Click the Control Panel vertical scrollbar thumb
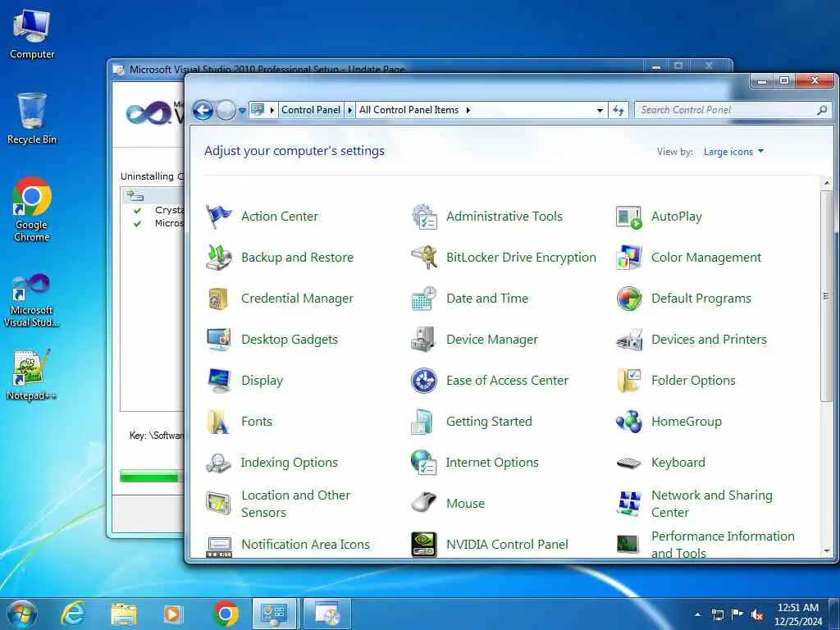This screenshot has width=840, height=630. click(827, 295)
